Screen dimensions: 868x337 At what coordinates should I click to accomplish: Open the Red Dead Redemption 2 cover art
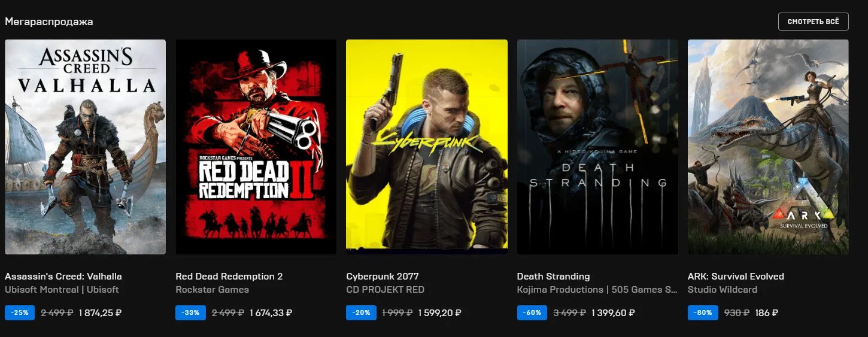coord(256,147)
